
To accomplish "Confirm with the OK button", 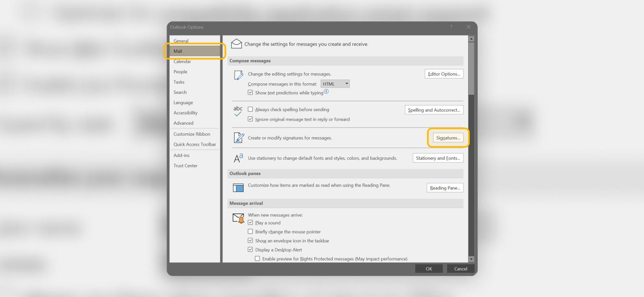I will tap(429, 269).
